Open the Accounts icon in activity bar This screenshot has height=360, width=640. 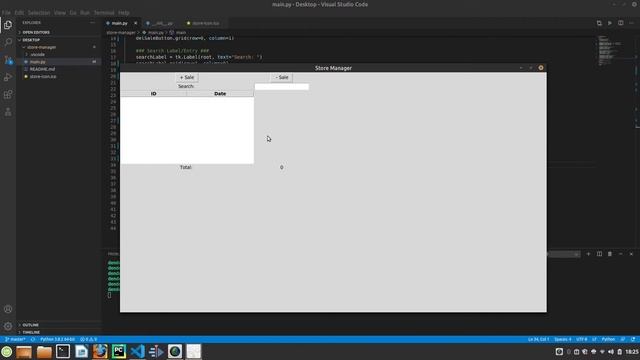(x=8, y=309)
